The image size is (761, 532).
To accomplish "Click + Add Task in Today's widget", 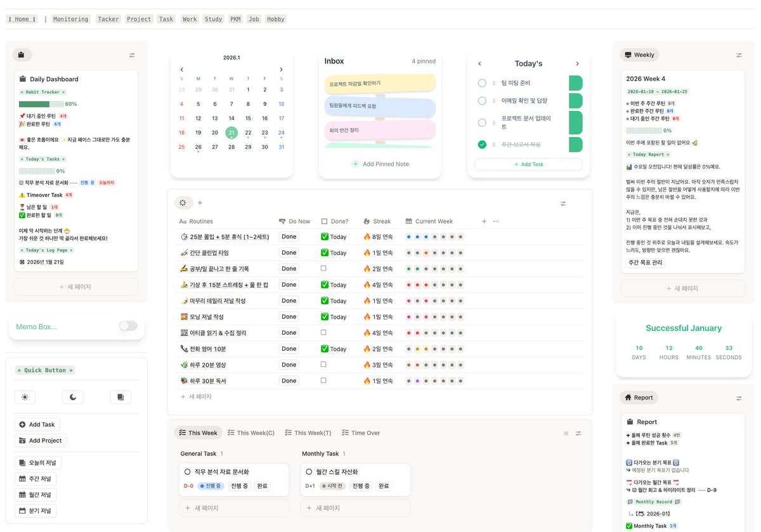I will (x=528, y=164).
